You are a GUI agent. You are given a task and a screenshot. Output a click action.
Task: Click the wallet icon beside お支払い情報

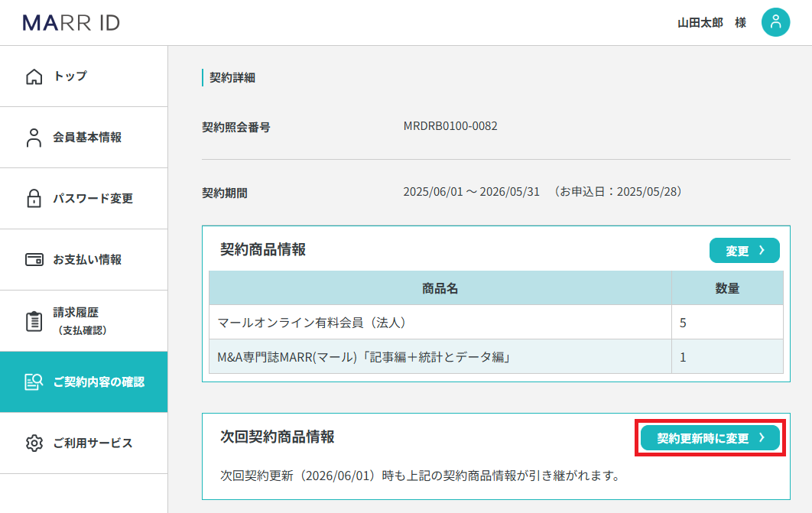point(34,259)
